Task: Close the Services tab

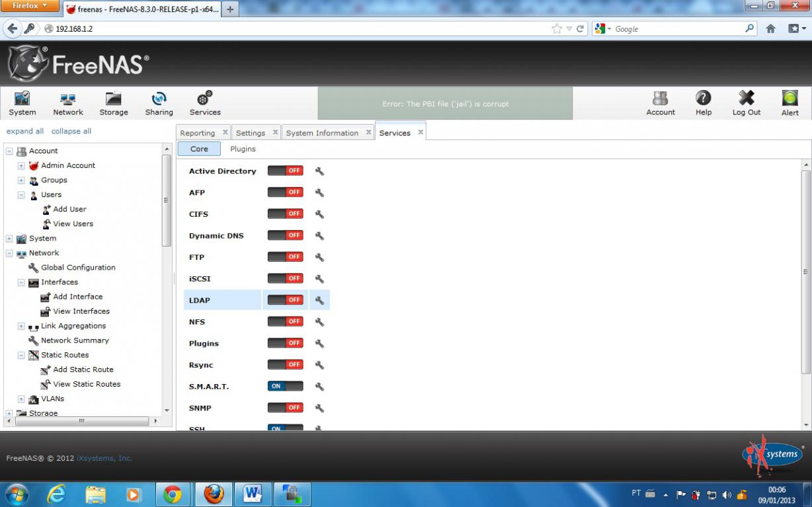Action: [x=421, y=132]
